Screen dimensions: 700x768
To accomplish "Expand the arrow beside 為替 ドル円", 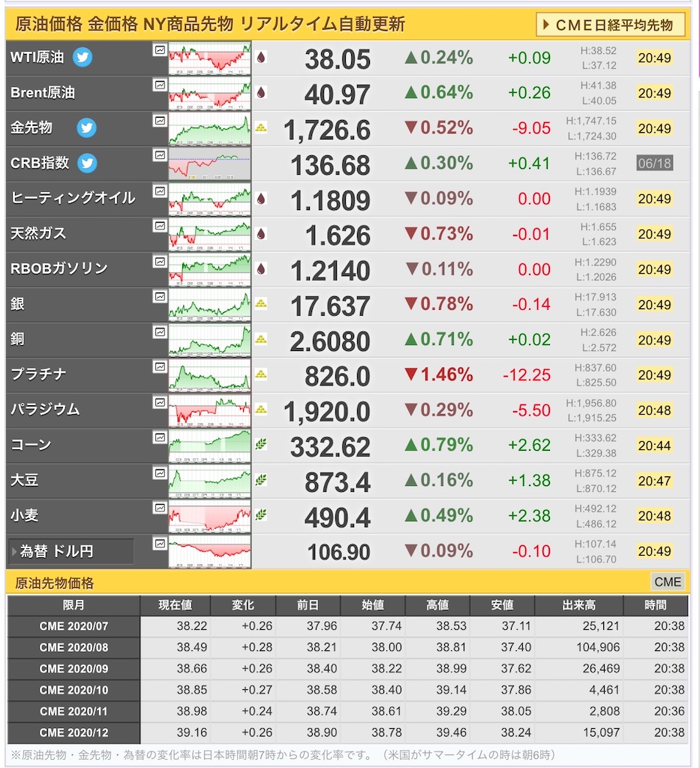I will [14, 551].
